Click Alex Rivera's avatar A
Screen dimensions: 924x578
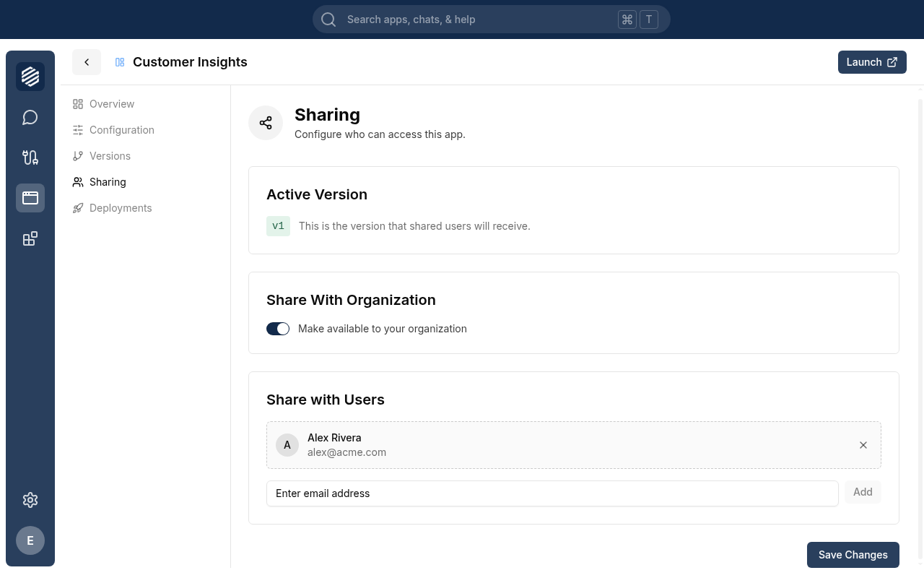(287, 445)
